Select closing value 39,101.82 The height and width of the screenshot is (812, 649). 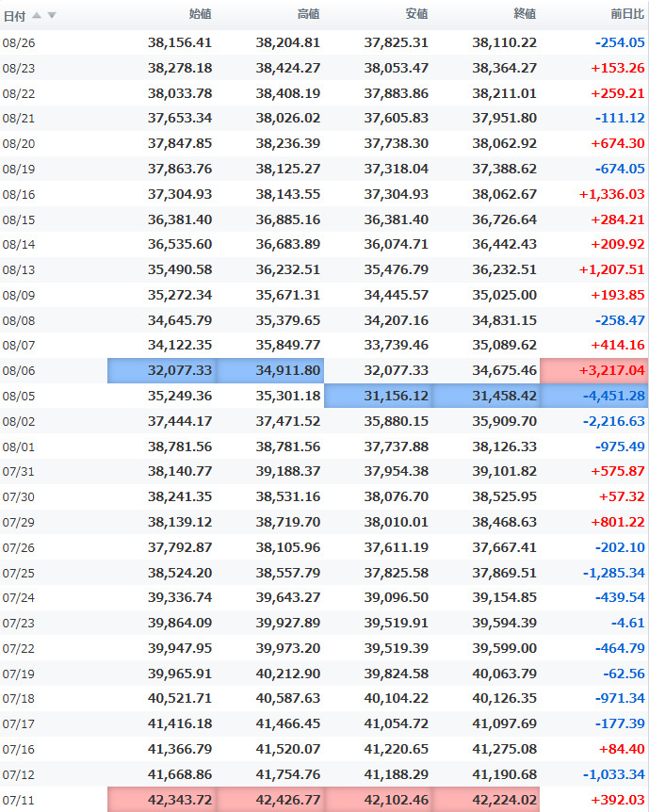[505, 471]
